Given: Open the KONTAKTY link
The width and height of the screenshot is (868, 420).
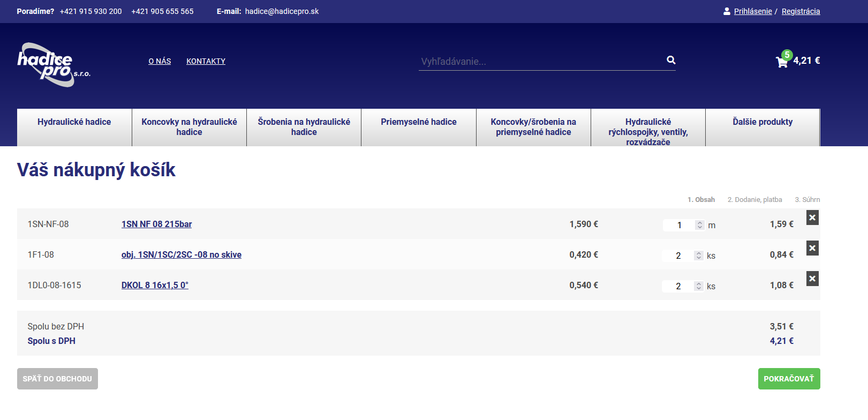Looking at the screenshot, I should pyautogui.click(x=206, y=61).
